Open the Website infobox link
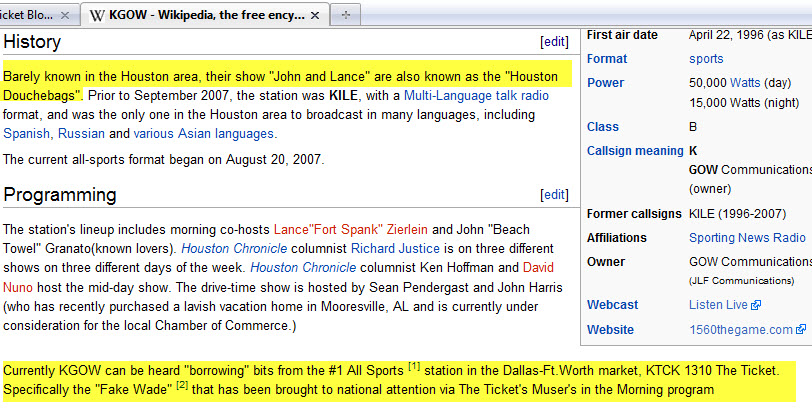The width and height of the screenshot is (812, 416). click(x=610, y=329)
